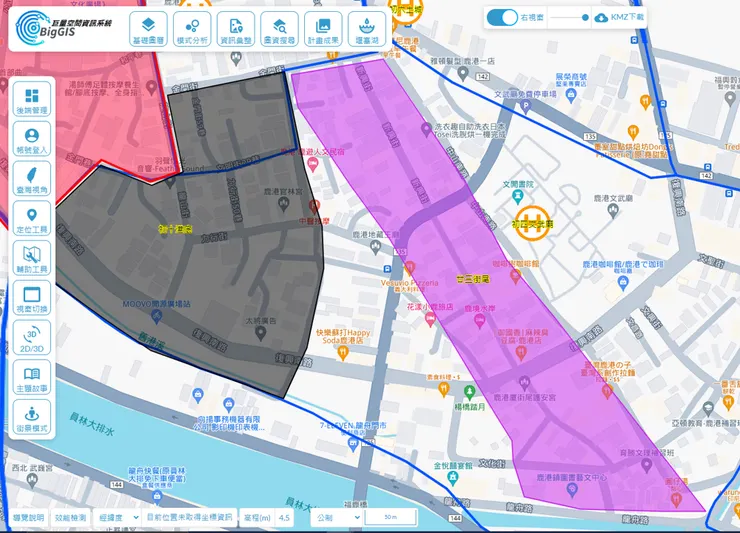Screen dimensions: 740x533
Task: Open the 經緯度 coordinate format dropdown
Action: pyautogui.click(x=118, y=517)
